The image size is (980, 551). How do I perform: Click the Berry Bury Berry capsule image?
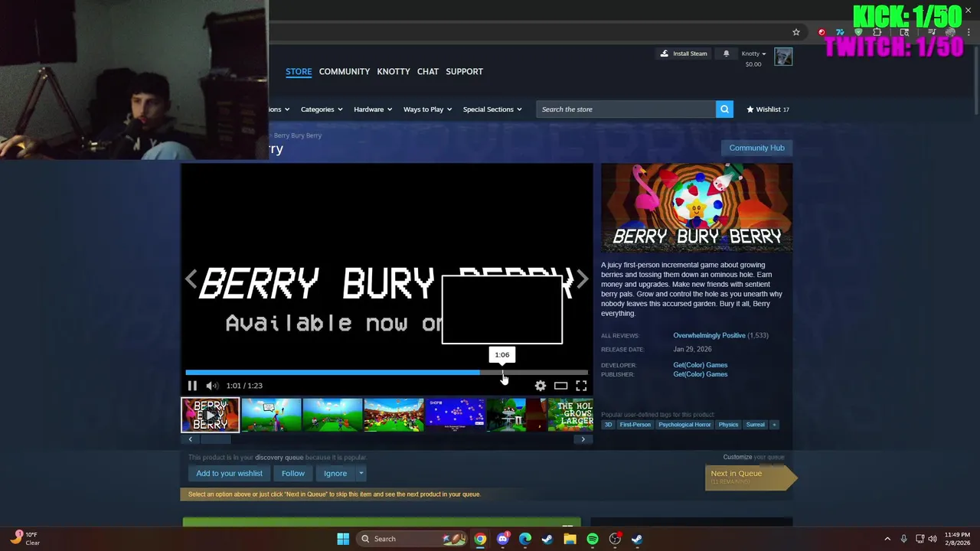coord(697,208)
